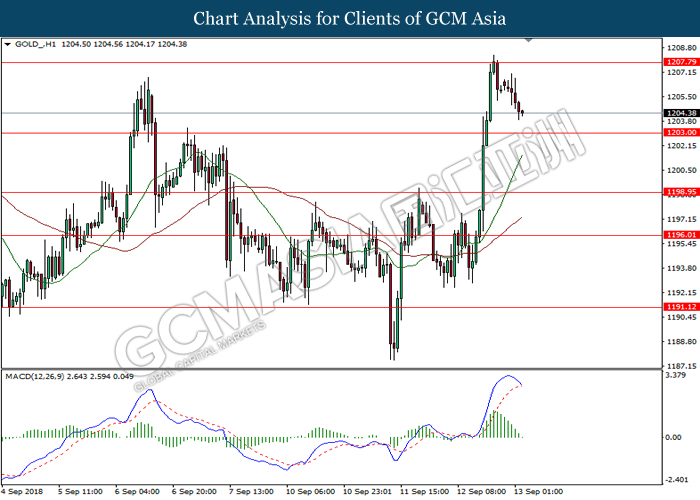
Task: Click the 7 Sep 13:00 time label
Action: point(251,492)
